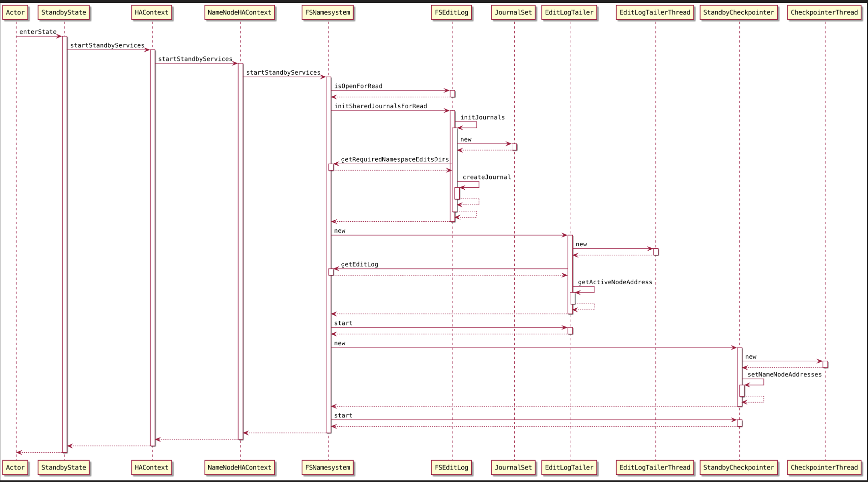Click the Actor box in the bottom row

[x=16, y=467]
